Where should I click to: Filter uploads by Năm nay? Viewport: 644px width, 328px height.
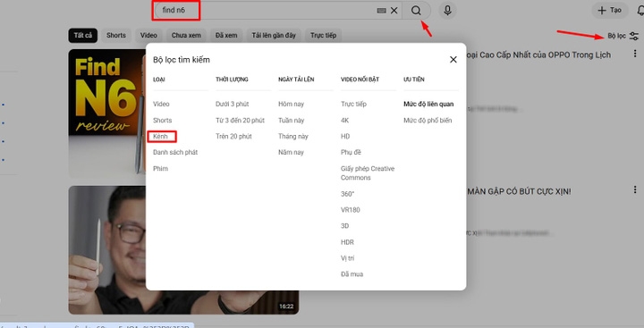tap(291, 152)
